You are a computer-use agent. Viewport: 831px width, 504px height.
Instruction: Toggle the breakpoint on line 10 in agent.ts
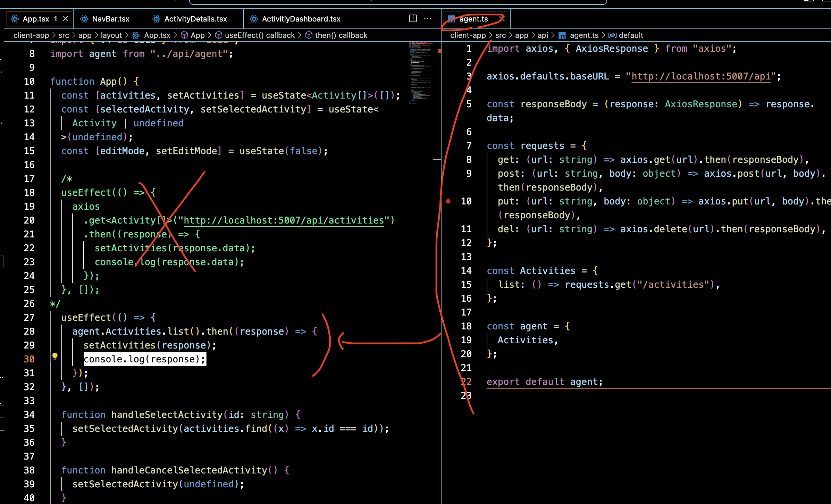pos(448,201)
